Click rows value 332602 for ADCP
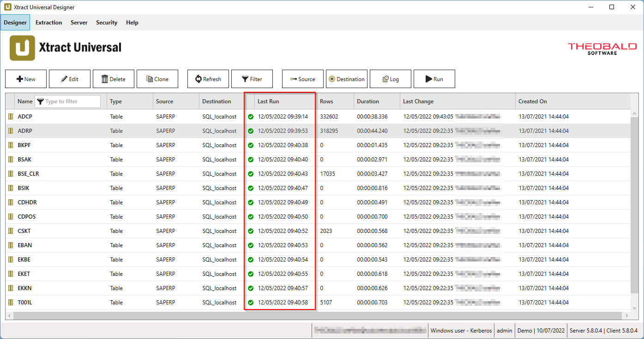This screenshot has width=644, height=339. (329, 117)
